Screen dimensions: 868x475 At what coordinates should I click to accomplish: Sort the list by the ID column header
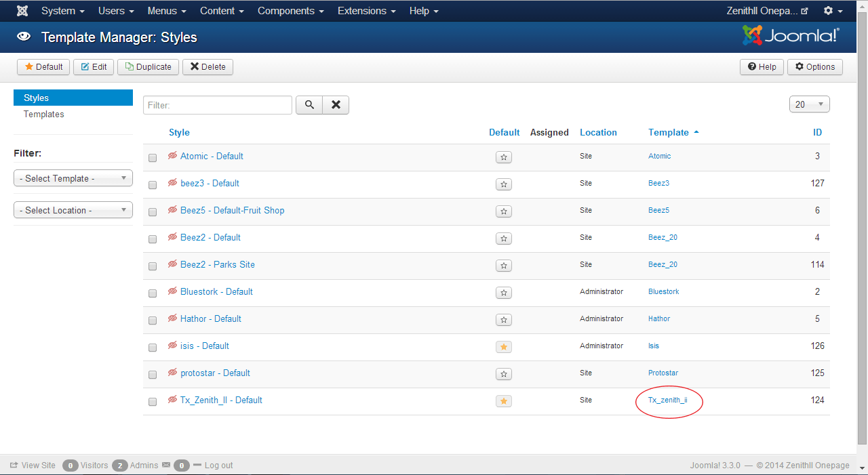[817, 133]
